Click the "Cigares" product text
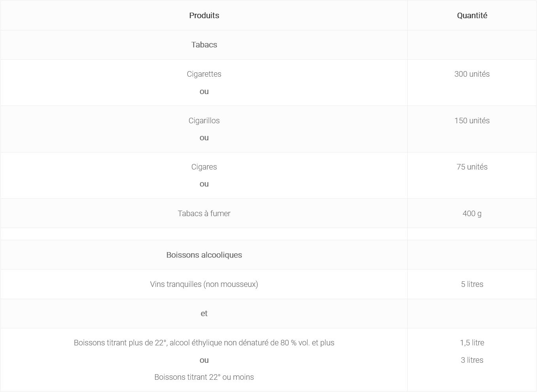537x392 pixels. (x=204, y=167)
